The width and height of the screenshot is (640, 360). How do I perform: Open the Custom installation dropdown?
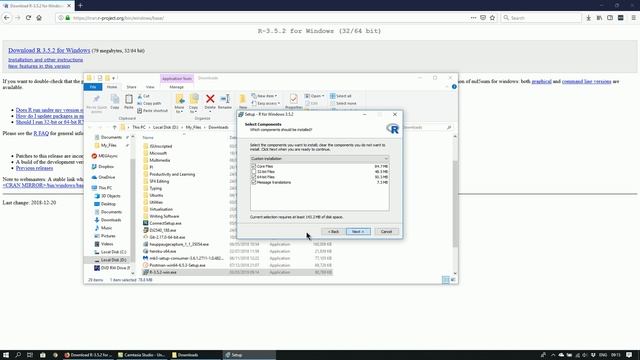pos(319,158)
